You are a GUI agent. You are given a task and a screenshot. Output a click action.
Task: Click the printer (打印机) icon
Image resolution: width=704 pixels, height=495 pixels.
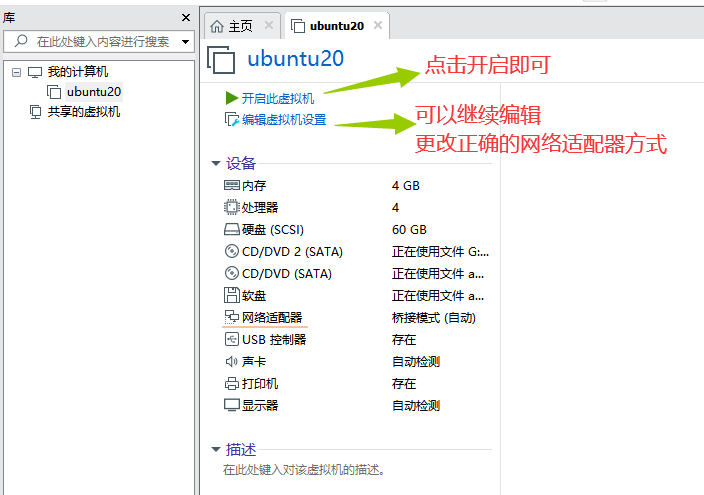click(x=232, y=383)
